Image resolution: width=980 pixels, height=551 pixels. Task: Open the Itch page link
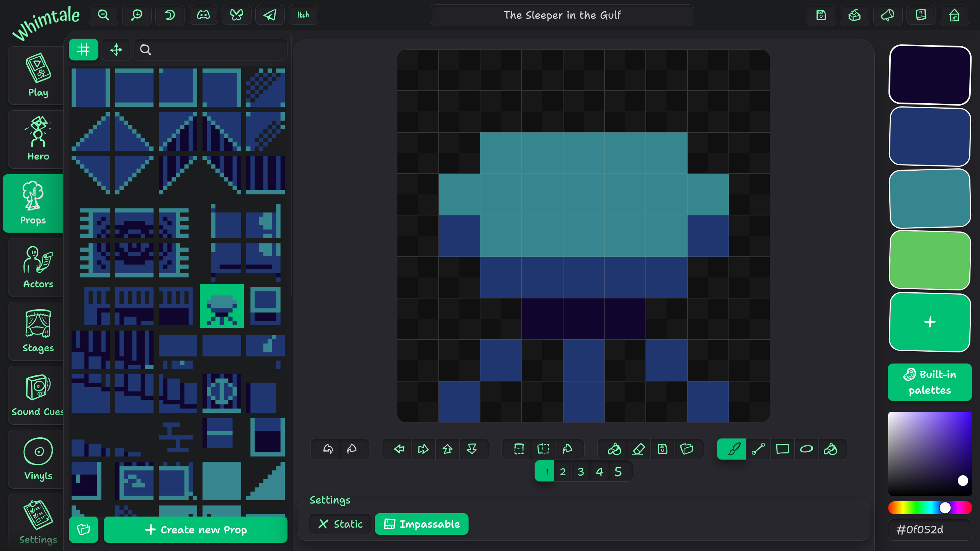303,15
